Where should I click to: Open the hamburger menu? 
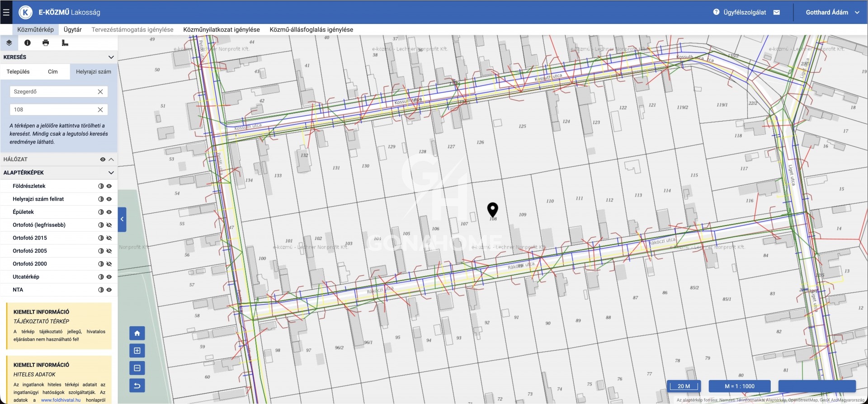6,12
